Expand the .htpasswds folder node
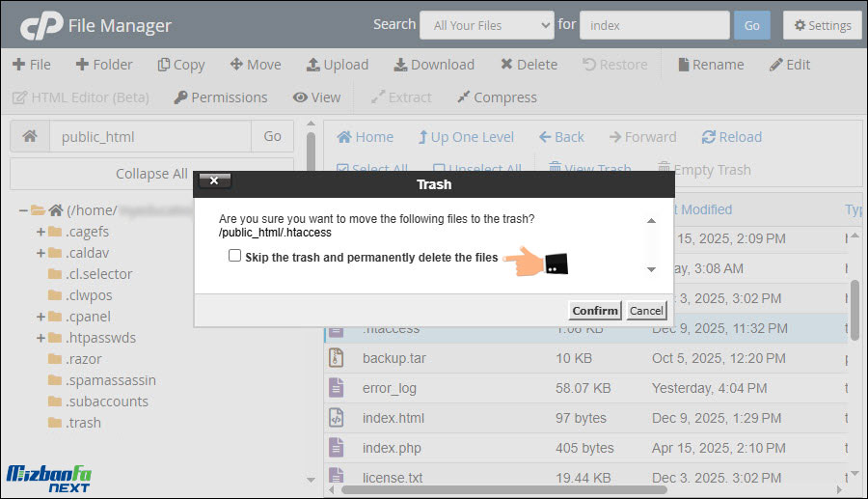 [41, 338]
